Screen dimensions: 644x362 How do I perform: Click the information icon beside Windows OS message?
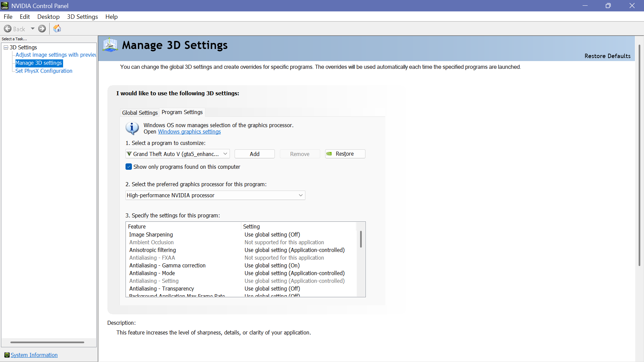click(x=132, y=128)
